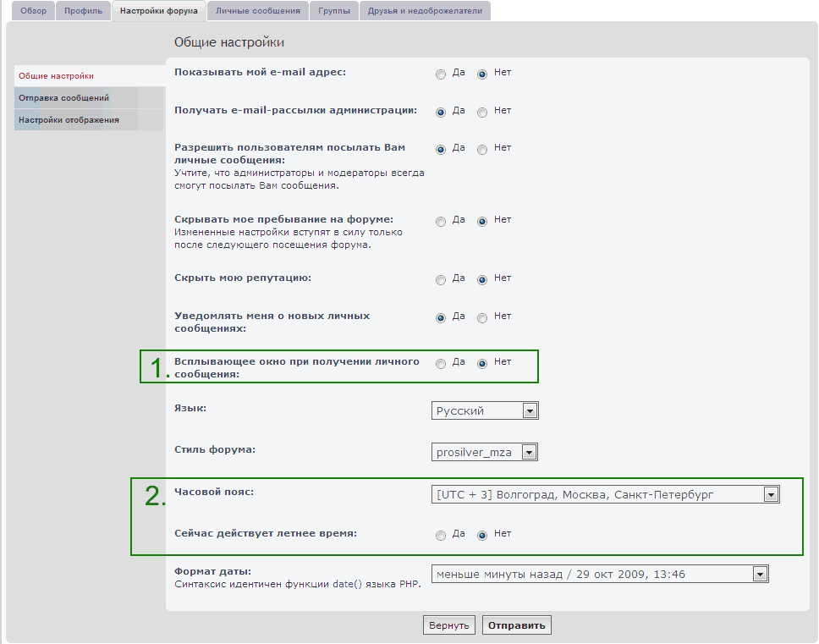The width and height of the screenshot is (819, 644).
Task: Enable 'Да' for popup window on message
Action: pos(440,364)
